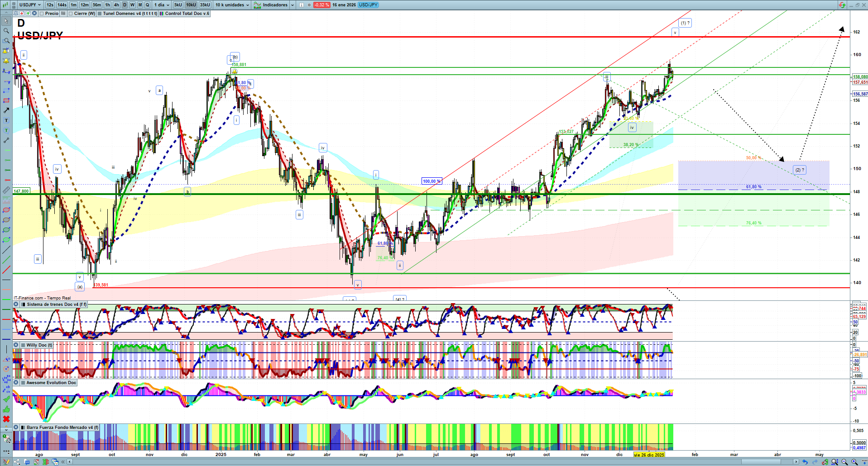Screen dimensions: 868x466
Task: Toggle the Cierre (W) checkbox
Action: coord(71,14)
